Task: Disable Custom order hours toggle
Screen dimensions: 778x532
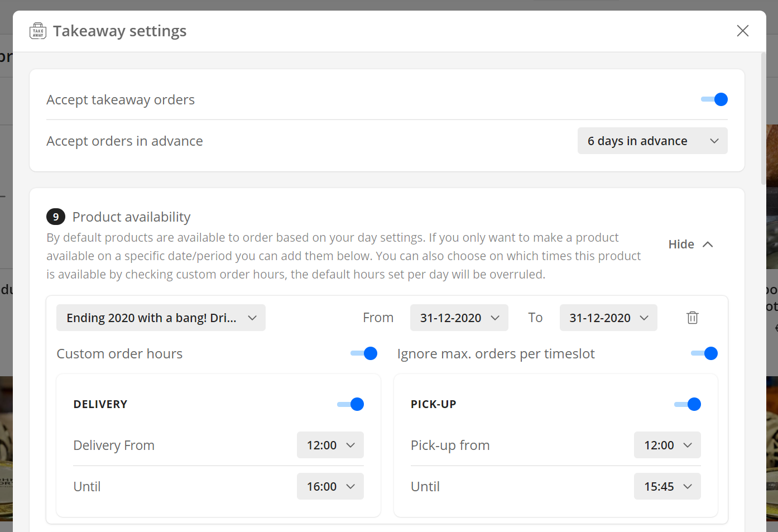Action: (364, 353)
